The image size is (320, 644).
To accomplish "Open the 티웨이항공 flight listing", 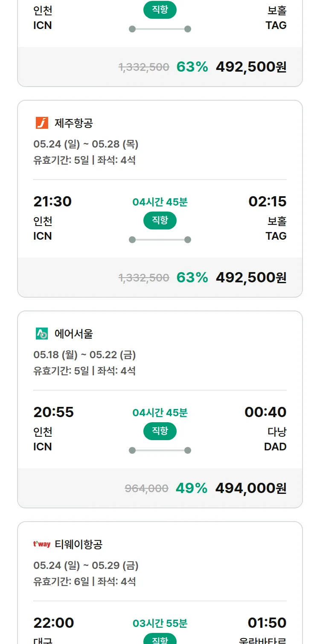I will (79, 544).
